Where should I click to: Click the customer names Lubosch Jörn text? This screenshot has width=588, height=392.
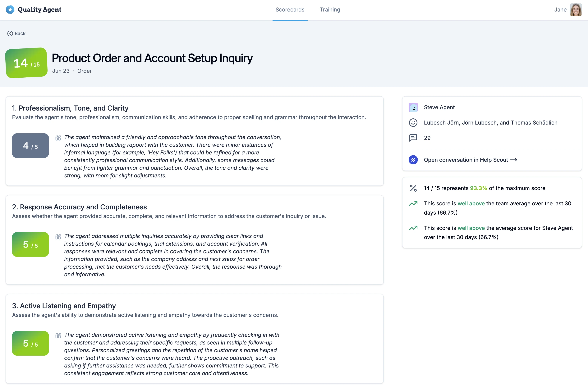pos(491,123)
